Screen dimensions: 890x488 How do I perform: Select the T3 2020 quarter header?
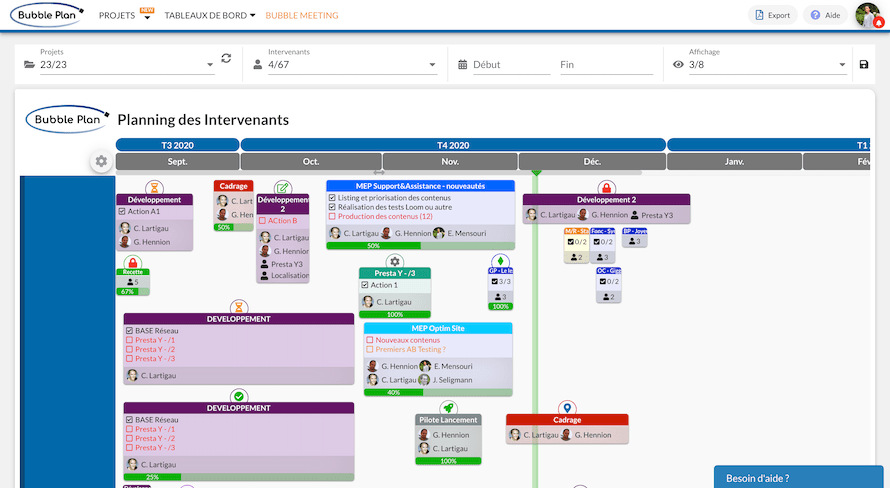click(177, 145)
